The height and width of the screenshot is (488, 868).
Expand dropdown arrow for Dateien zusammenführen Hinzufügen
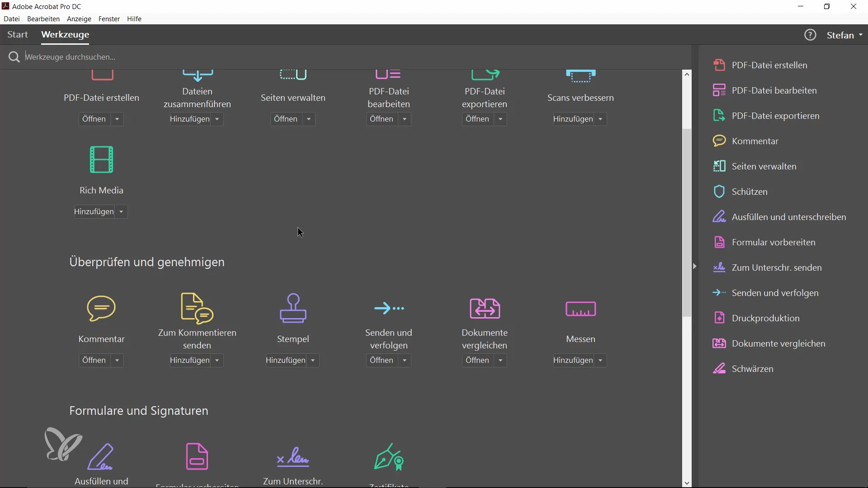(x=217, y=119)
